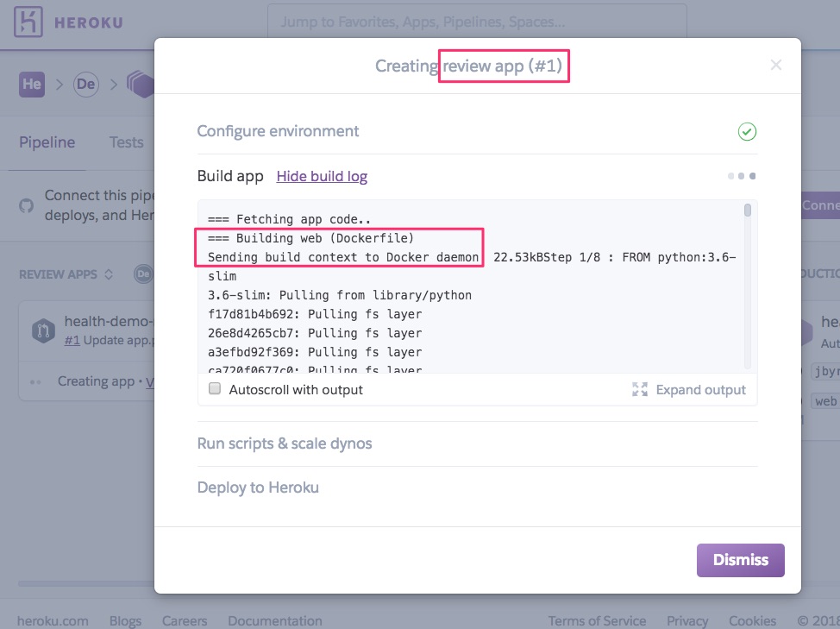Click the Expand output icon
The height and width of the screenshot is (629, 840).
point(639,389)
